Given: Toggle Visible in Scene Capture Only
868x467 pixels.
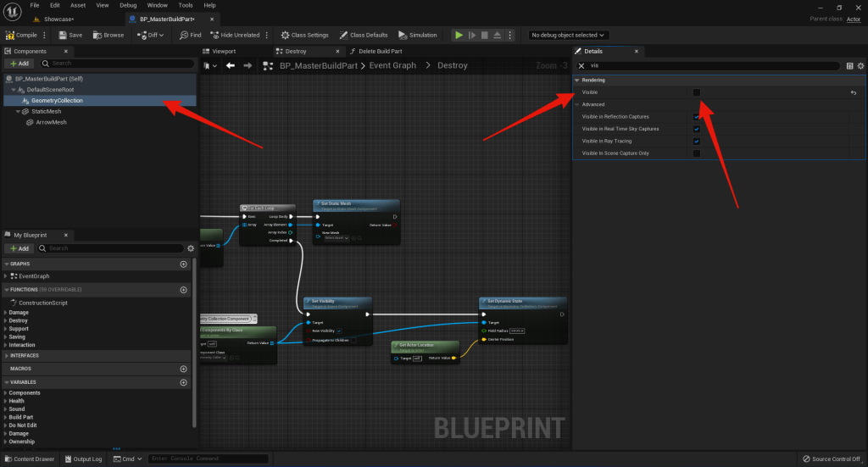Looking at the screenshot, I should click(x=696, y=153).
